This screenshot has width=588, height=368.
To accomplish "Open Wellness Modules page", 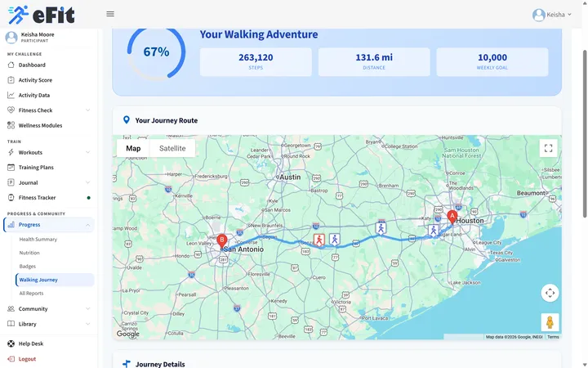I will click(40, 125).
